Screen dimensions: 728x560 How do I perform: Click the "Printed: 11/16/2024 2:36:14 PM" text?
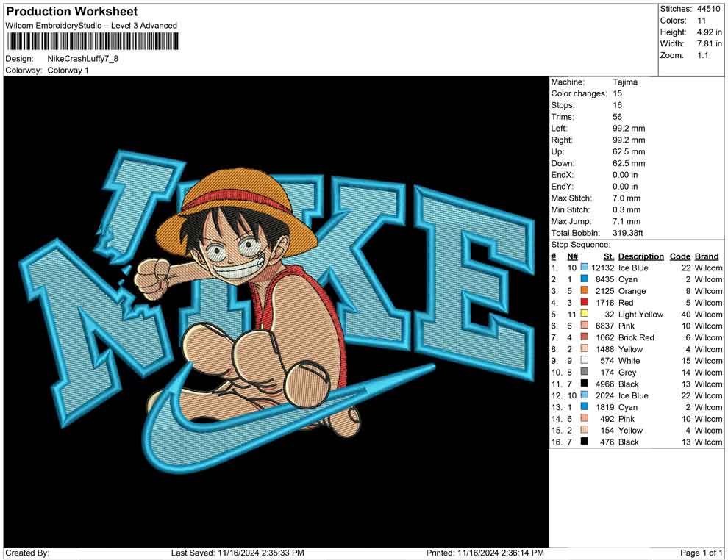(x=485, y=553)
